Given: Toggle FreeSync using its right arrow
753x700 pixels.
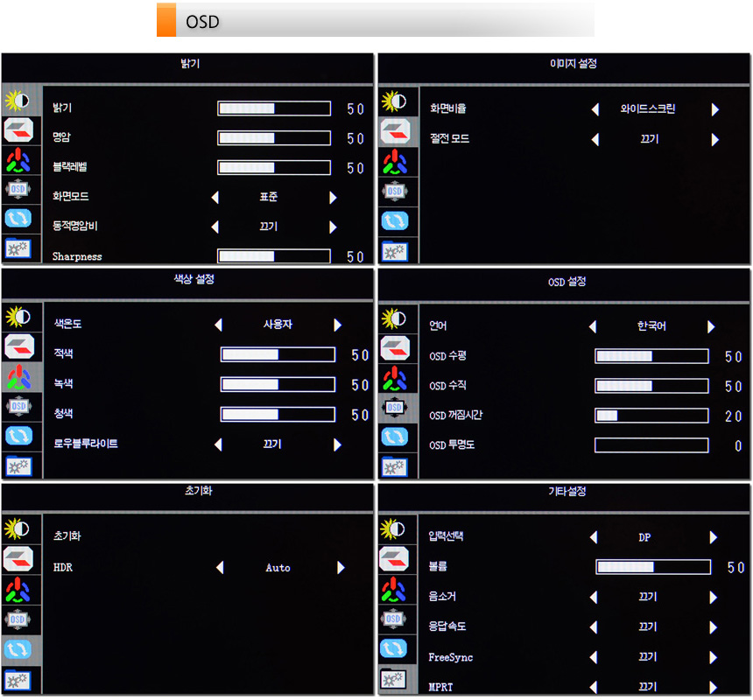Looking at the screenshot, I should (x=714, y=657).
